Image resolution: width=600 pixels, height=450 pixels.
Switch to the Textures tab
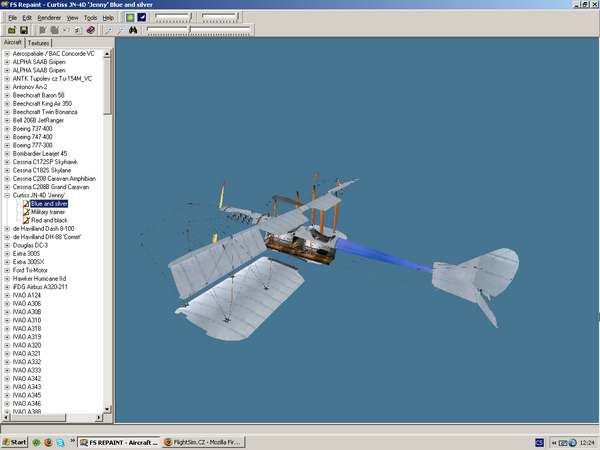pos(38,43)
